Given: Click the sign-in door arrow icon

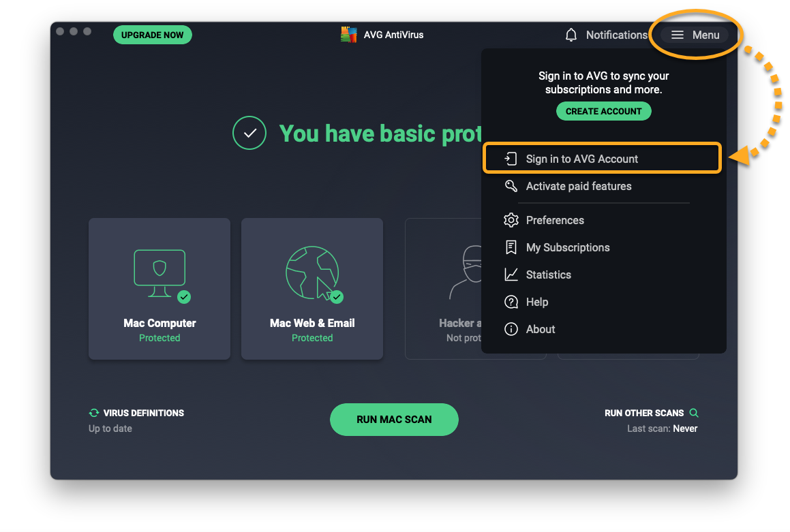Looking at the screenshot, I should coord(511,159).
